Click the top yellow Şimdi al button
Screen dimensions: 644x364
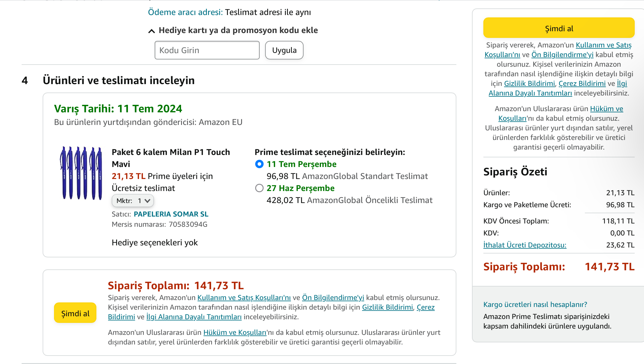click(x=559, y=28)
